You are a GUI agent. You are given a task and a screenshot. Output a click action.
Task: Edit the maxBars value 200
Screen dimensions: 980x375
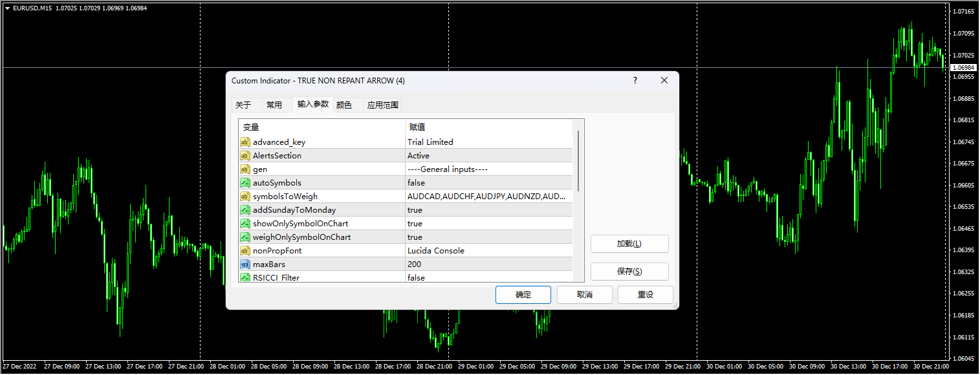(488, 264)
